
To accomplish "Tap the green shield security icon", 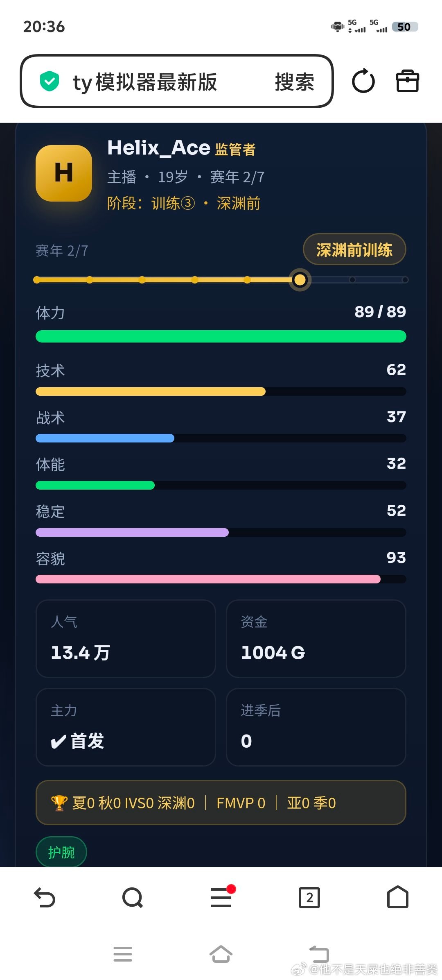I will tap(50, 81).
